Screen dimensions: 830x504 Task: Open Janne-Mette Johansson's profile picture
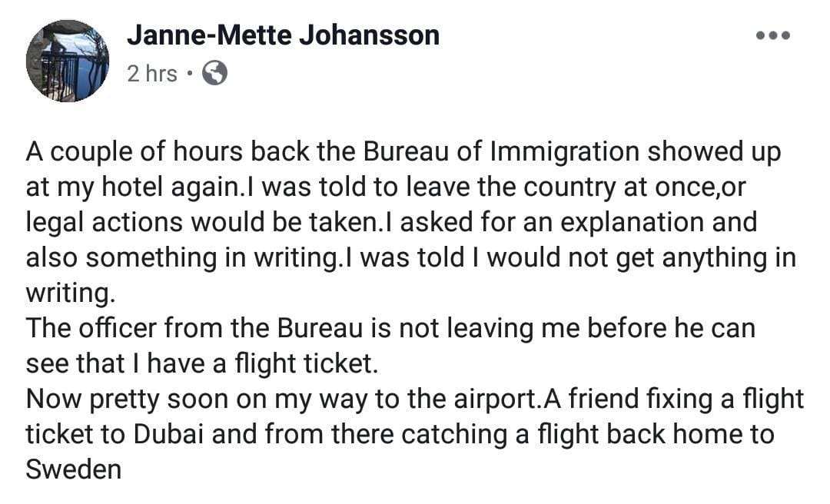click(67, 61)
